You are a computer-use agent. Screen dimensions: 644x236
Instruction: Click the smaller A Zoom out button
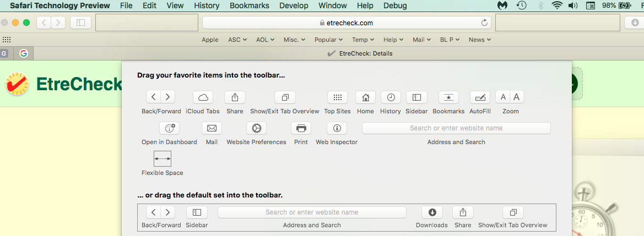[503, 97]
